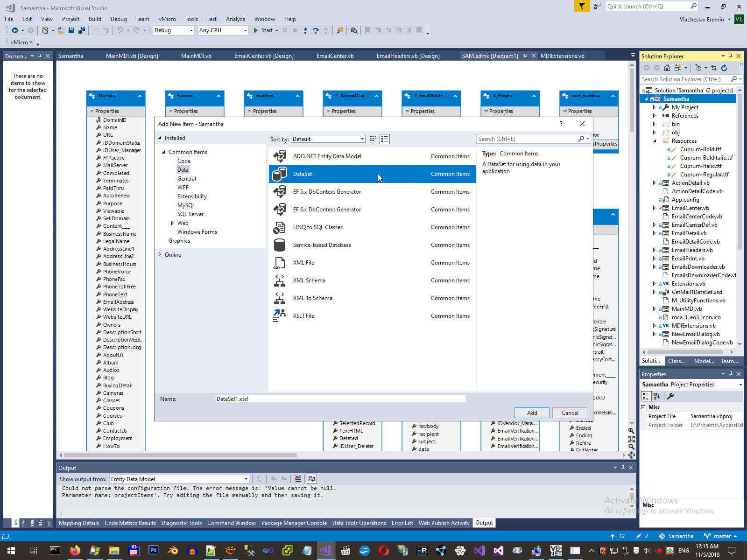Image resolution: width=747 pixels, height=560 pixels.
Task: Click the Start debugging button
Action: pos(263,30)
